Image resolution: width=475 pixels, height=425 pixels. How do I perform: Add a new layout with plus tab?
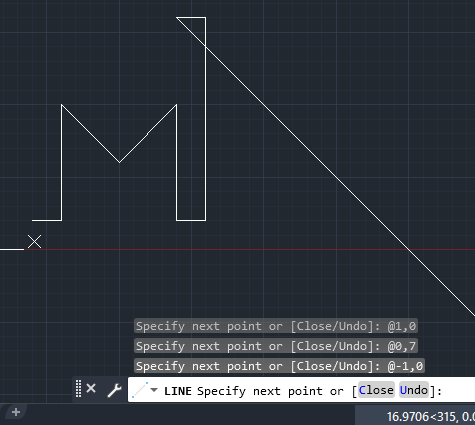[x=16, y=412]
